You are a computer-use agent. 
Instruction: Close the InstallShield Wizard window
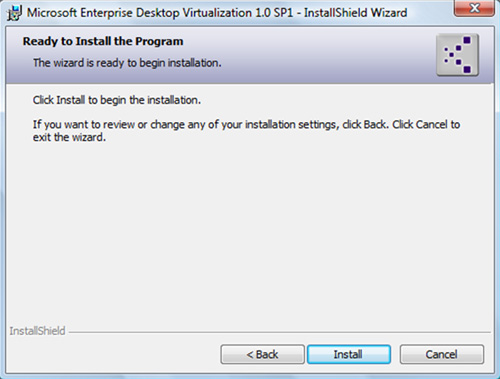coord(474,8)
